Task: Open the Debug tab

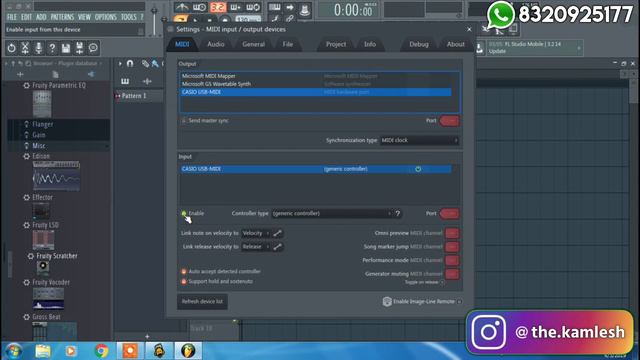Action: [419, 44]
